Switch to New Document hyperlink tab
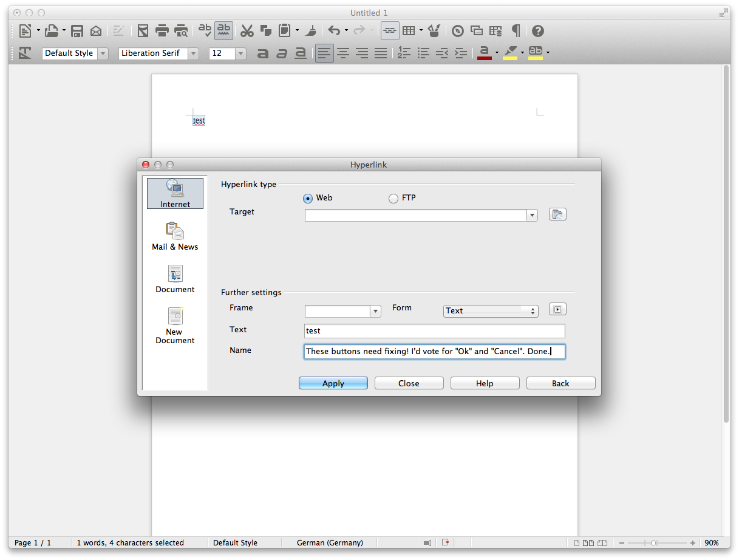Screen dimensions: 739x560 [175, 326]
